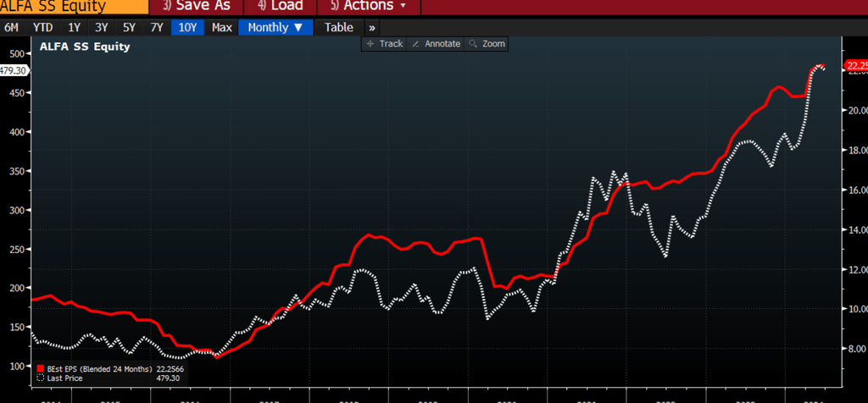
Task: Click the Track crosshair icon
Action: point(370,43)
